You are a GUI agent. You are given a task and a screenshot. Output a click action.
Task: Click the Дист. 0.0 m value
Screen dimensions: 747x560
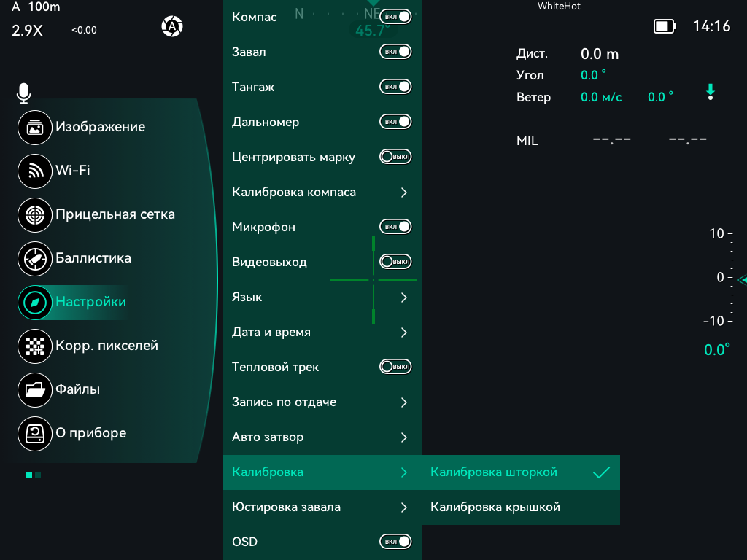600,54
